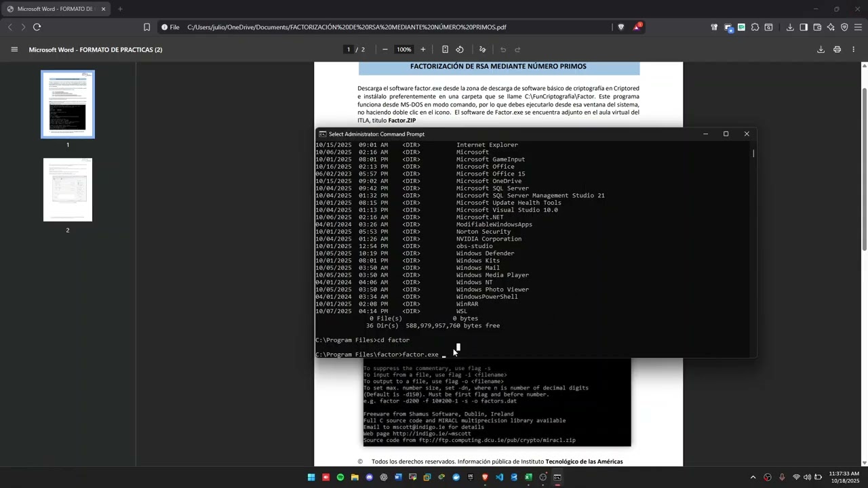Print the PDF document
Viewport: 868px width, 488px height.
pos(837,49)
